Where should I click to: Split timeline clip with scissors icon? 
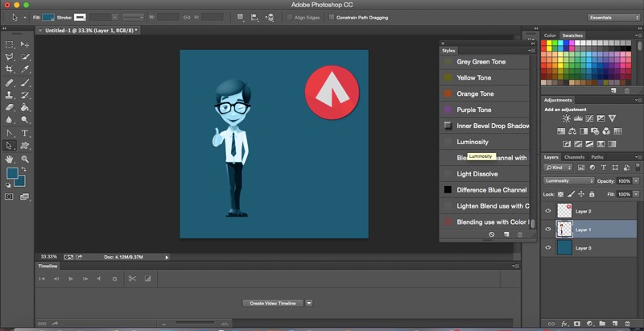pyautogui.click(x=132, y=279)
